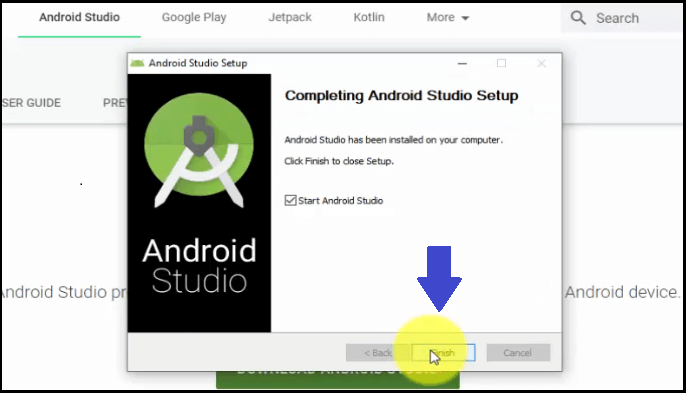Click 'Android Studio has been installed' text
686x393 pixels.
(393, 140)
